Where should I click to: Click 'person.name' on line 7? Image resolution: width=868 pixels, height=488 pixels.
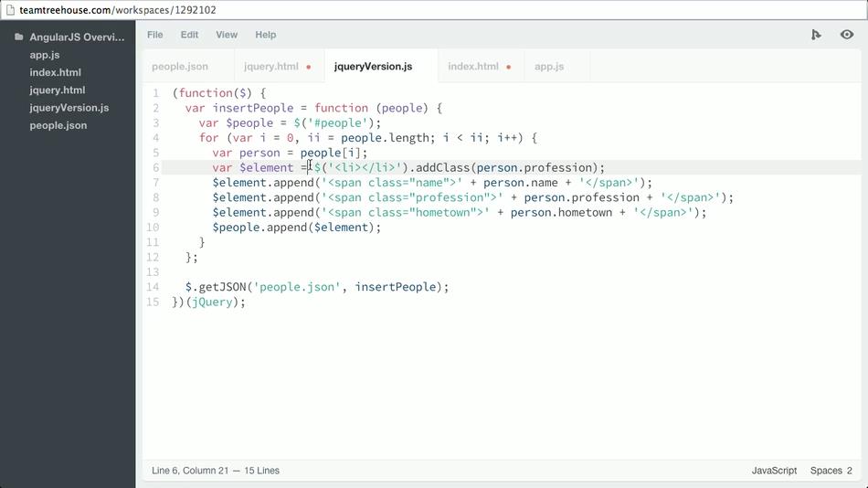coord(521,183)
